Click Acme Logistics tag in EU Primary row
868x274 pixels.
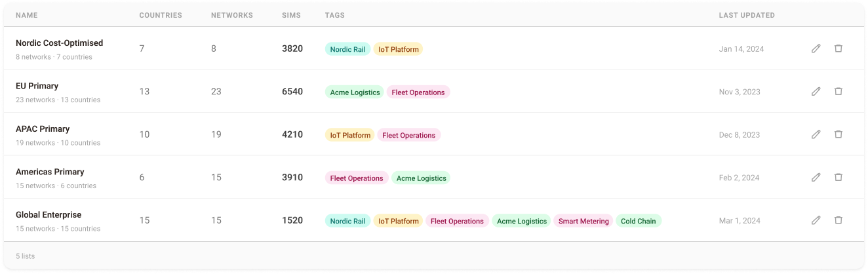coord(355,92)
